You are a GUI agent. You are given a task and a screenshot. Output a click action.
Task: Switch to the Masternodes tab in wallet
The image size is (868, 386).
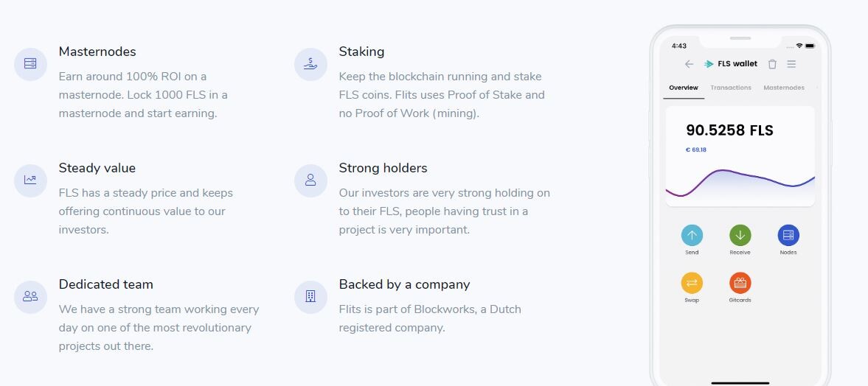784,88
